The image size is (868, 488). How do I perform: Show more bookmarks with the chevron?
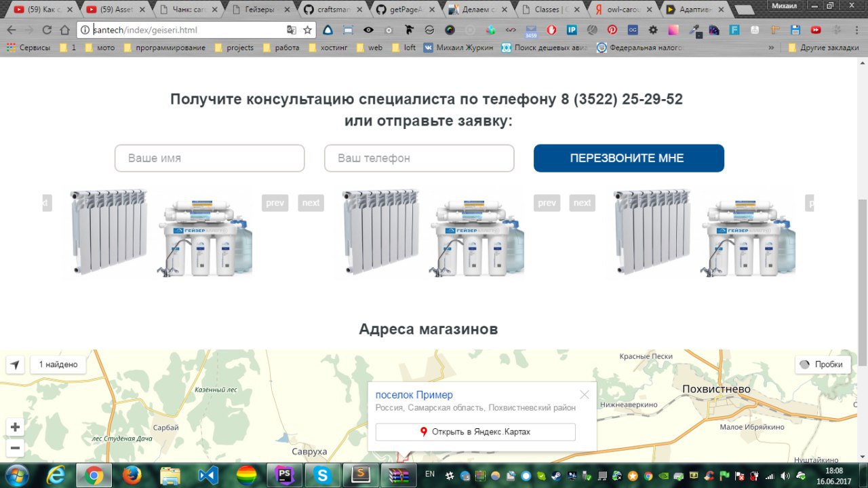[771, 48]
